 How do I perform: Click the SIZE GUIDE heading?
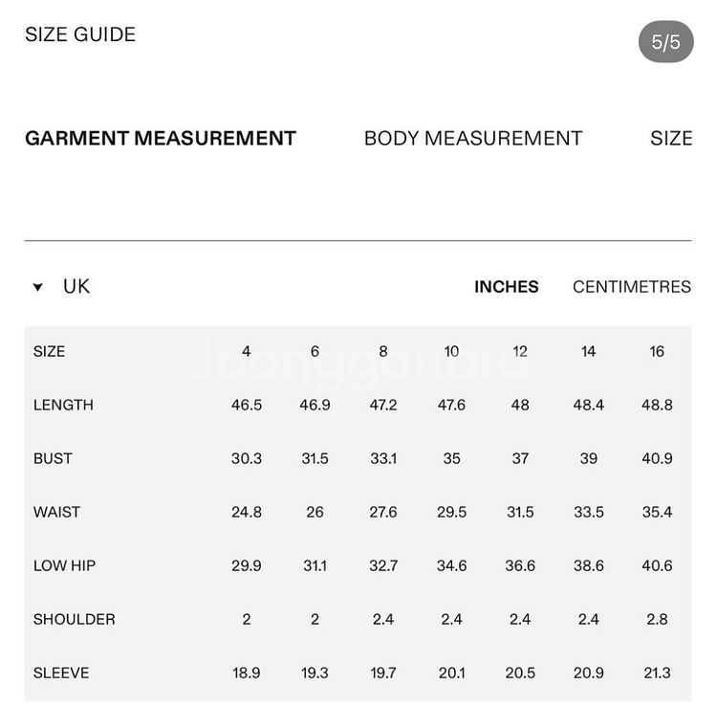80,34
